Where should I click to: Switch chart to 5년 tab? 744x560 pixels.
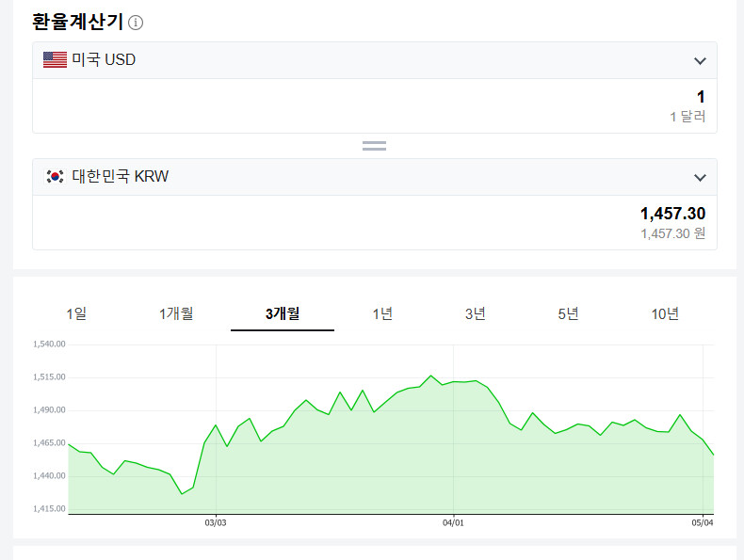(568, 313)
